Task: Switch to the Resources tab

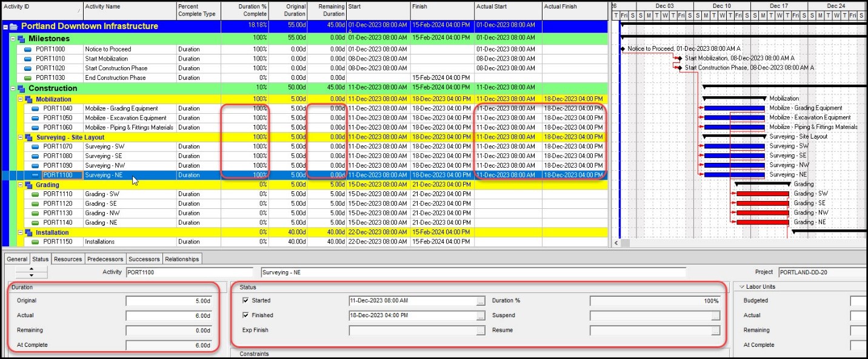Action: coord(68,259)
